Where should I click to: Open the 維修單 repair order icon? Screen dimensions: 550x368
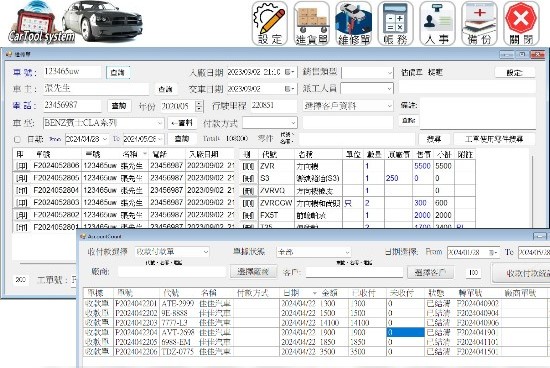(x=354, y=24)
